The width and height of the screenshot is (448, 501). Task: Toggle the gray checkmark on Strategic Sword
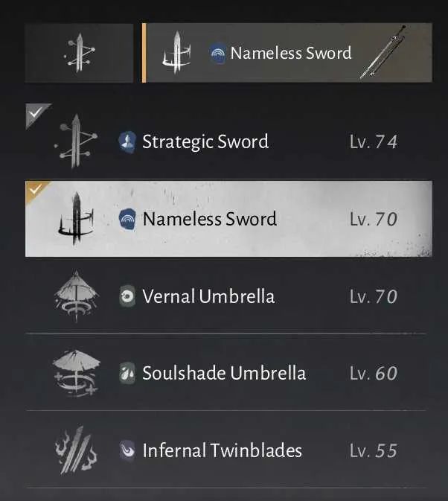pyautogui.click(x=36, y=113)
